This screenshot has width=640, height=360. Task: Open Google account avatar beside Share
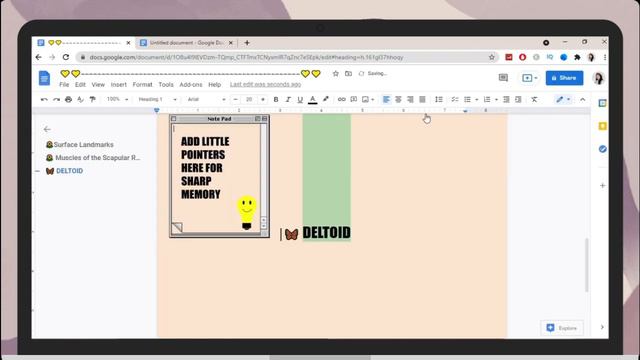click(x=598, y=78)
